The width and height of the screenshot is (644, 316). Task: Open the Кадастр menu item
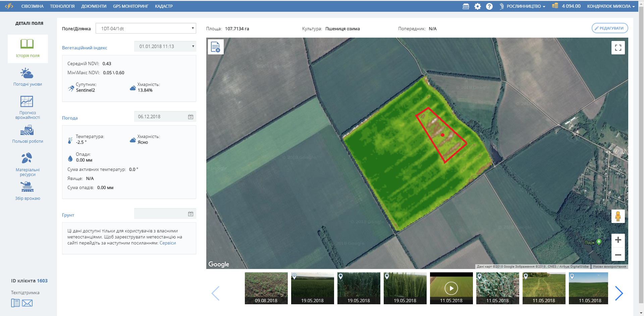tap(164, 6)
